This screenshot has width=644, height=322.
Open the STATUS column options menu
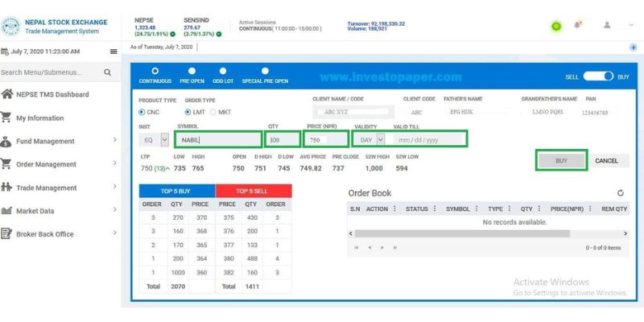pyautogui.click(x=435, y=208)
